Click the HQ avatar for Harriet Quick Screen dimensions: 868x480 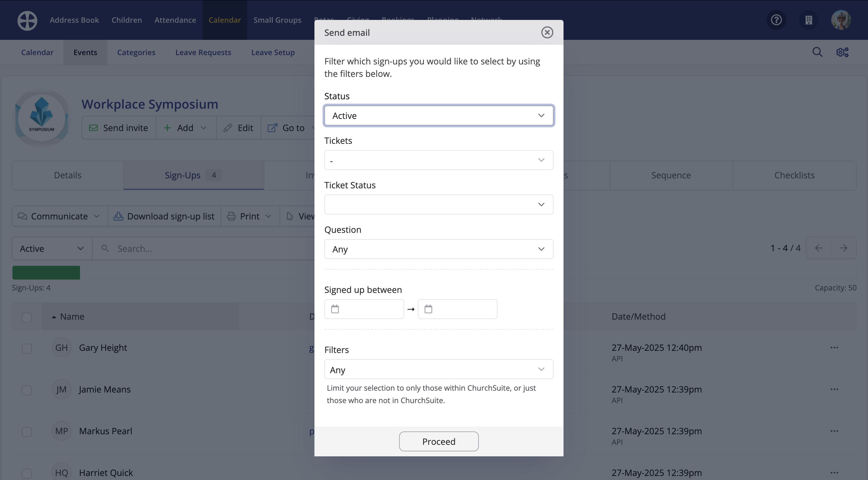[61, 473]
